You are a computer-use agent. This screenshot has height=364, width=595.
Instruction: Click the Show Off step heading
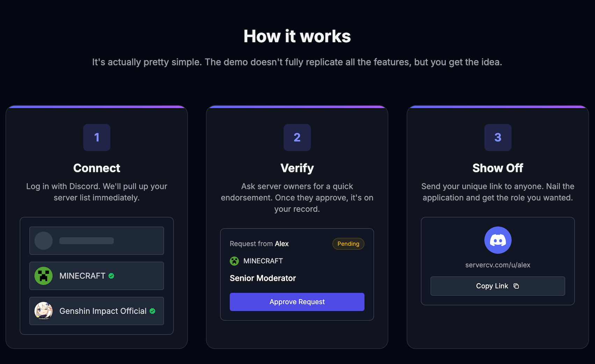498,168
